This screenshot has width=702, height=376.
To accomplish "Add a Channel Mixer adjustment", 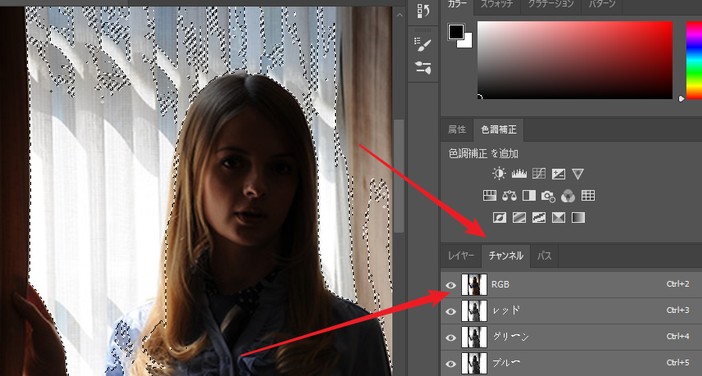I will pos(568,196).
